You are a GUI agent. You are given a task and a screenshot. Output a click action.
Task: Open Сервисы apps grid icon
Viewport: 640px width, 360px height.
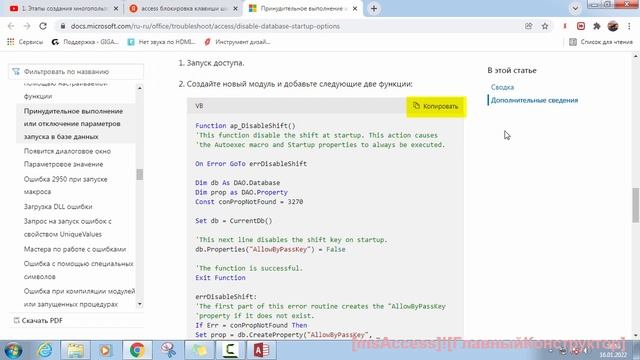click(11, 42)
